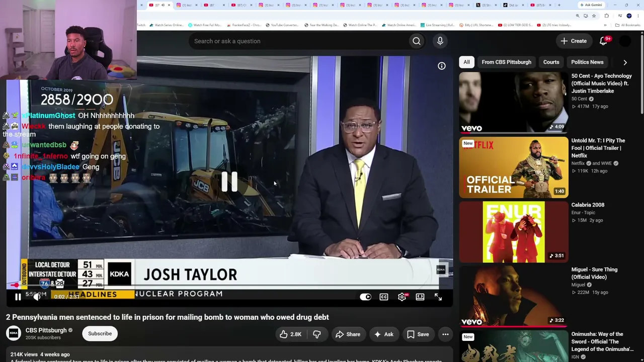Open the Calabria 2008 thumbnail
This screenshot has height=362, width=644.
pyautogui.click(x=514, y=232)
